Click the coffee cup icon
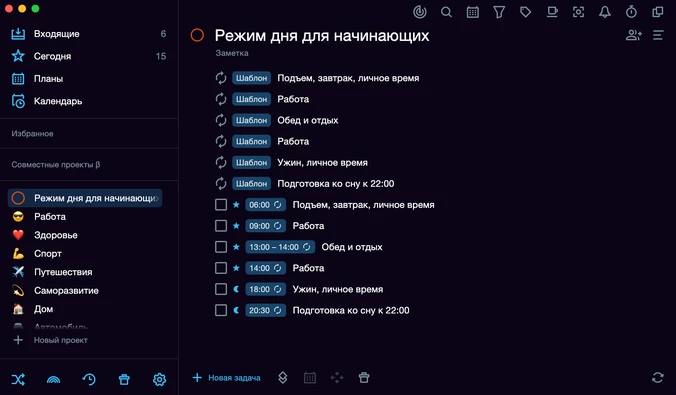676x395 pixels. 552,12
